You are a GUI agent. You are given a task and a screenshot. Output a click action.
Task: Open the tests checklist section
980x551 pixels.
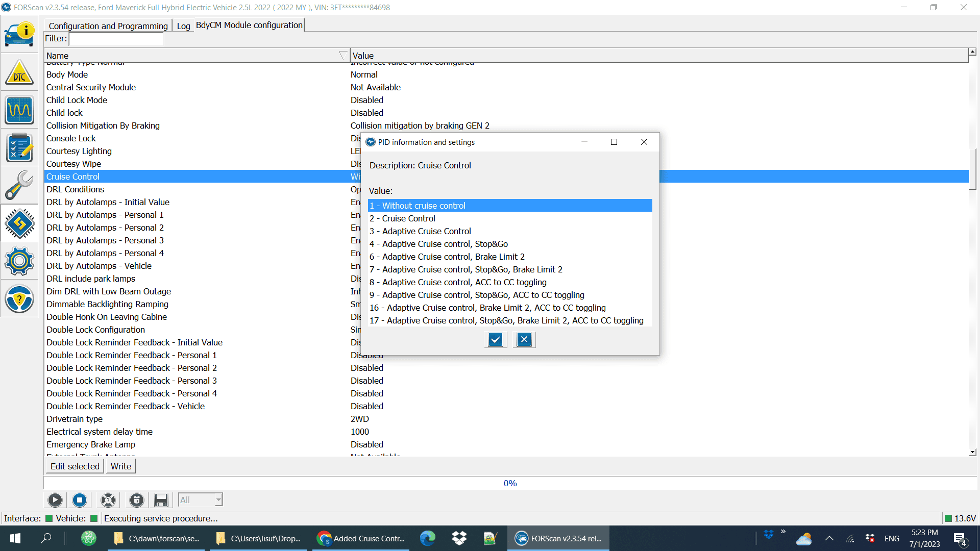(x=19, y=148)
